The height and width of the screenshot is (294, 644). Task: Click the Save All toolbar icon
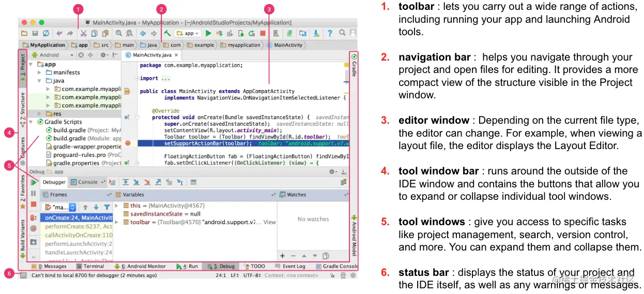tap(35, 33)
